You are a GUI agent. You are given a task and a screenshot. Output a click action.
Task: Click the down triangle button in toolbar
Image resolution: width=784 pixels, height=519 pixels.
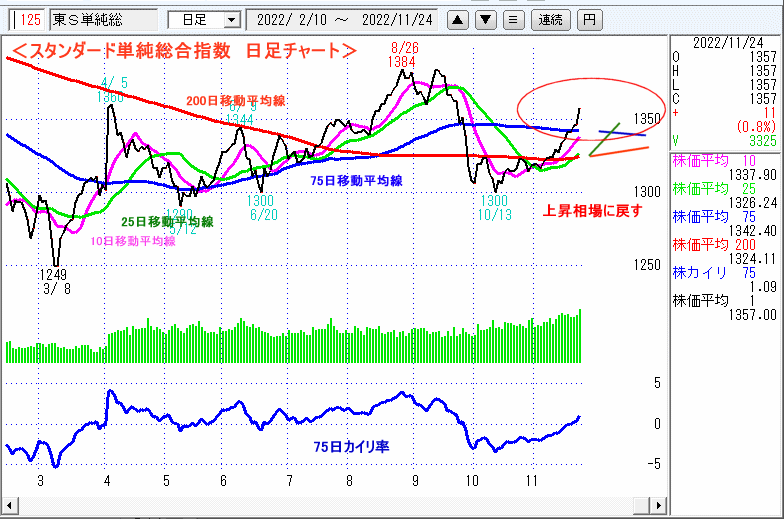(485, 19)
